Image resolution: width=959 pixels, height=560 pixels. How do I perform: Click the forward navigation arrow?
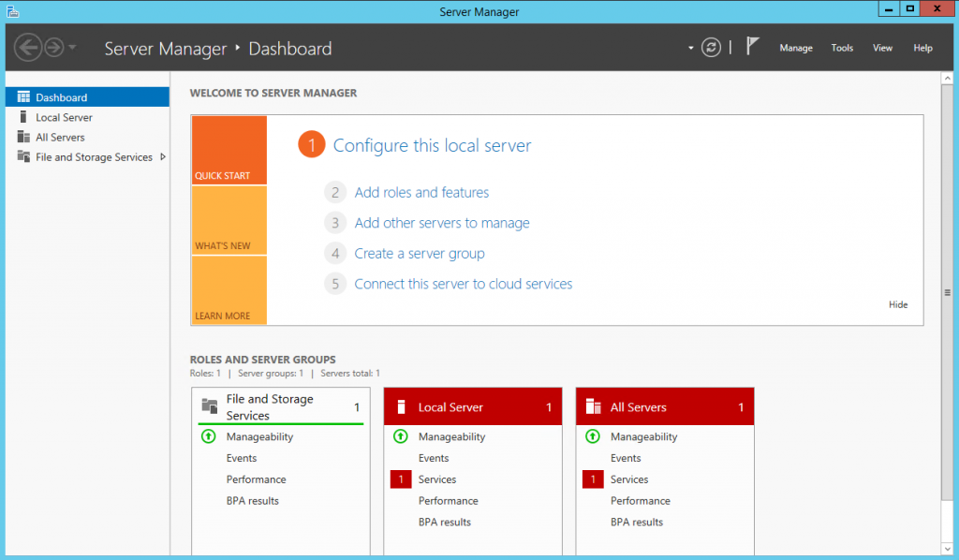click(x=54, y=47)
